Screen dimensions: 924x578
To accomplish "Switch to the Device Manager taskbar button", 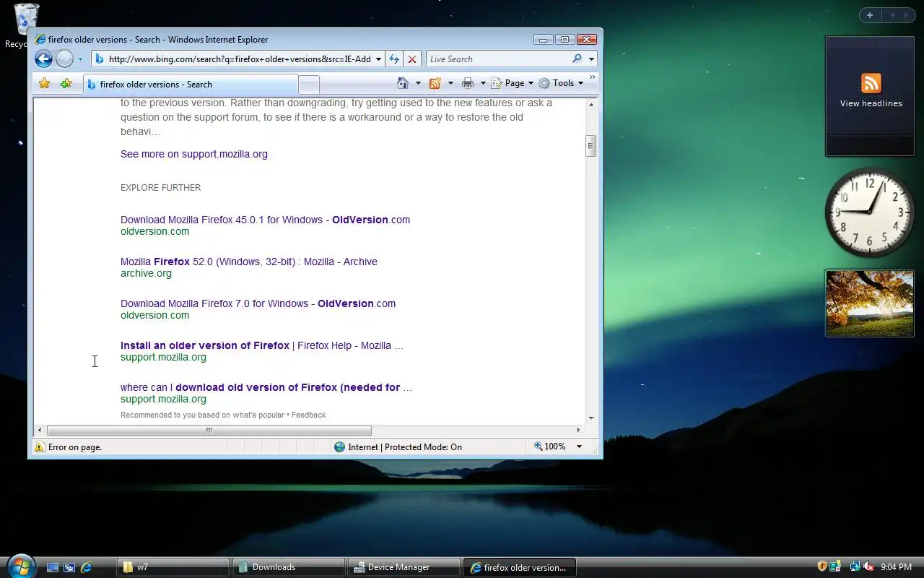I will coord(404,567).
